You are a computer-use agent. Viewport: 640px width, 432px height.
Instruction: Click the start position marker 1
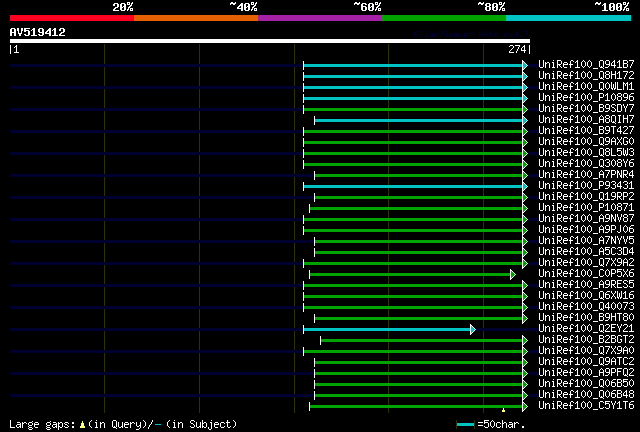(16, 49)
